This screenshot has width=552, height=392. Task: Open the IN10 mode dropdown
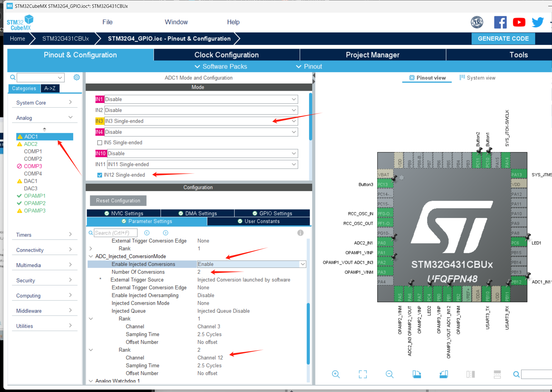click(x=202, y=153)
